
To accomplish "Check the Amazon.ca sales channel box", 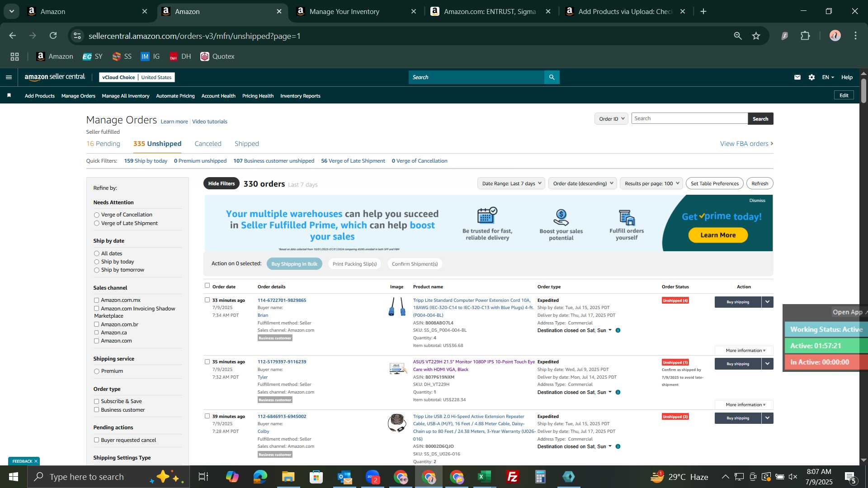I will [x=96, y=333].
